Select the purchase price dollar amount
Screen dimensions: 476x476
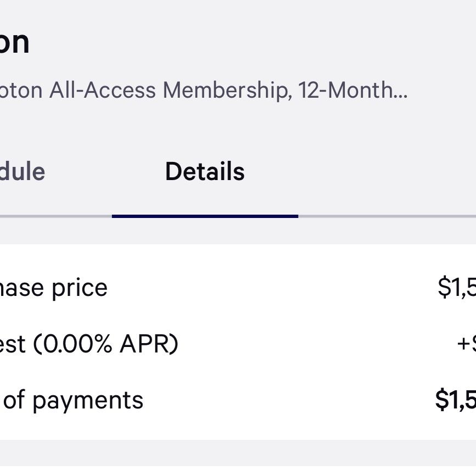pos(457,287)
